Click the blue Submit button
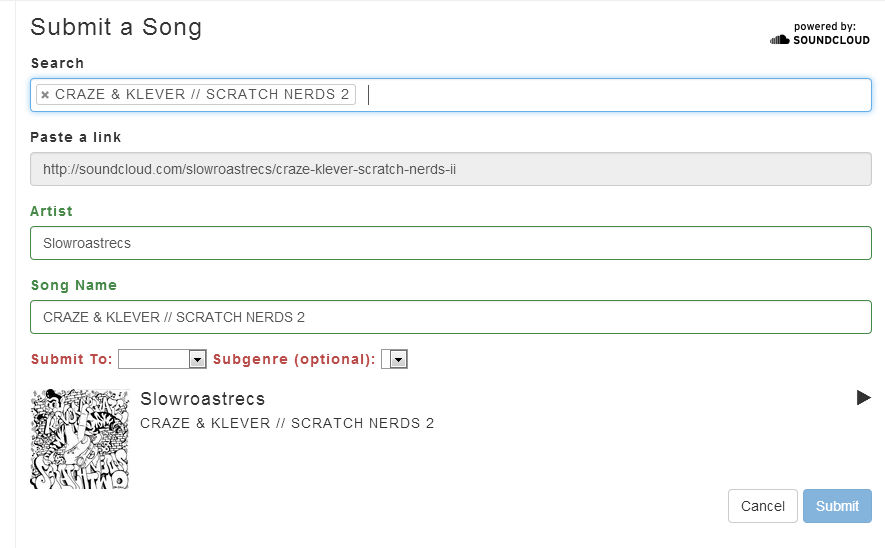This screenshot has width=885, height=548. pyautogui.click(x=837, y=506)
